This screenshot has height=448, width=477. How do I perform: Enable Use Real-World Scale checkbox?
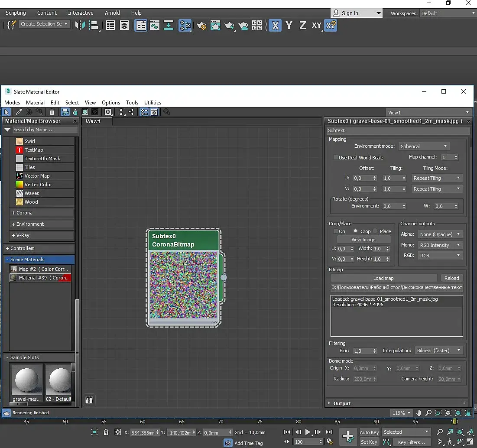(x=335, y=158)
